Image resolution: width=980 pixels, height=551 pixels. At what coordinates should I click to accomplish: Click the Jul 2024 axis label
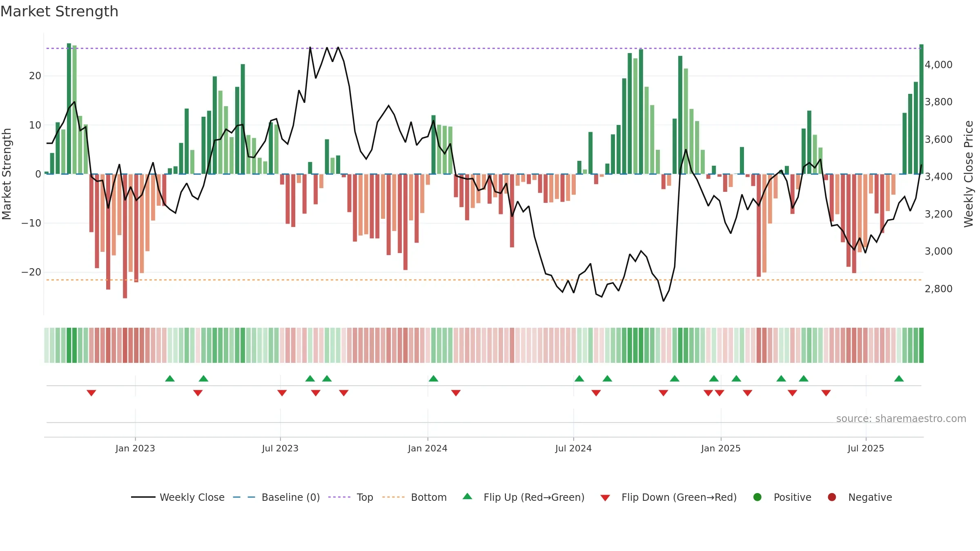point(573,448)
